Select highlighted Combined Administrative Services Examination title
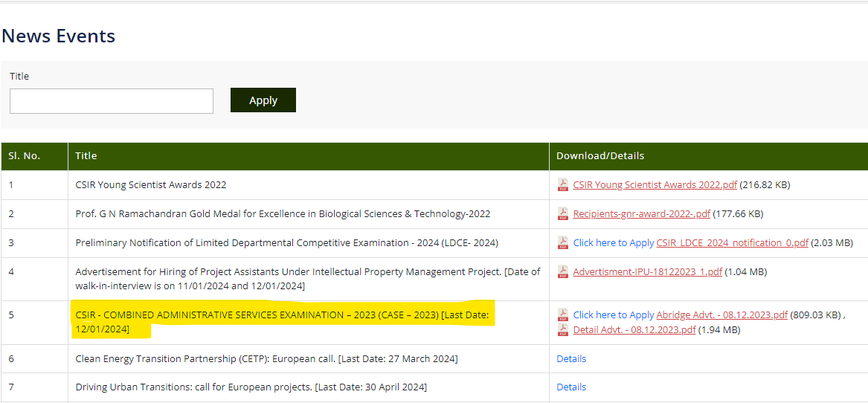 [x=283, y=322]
